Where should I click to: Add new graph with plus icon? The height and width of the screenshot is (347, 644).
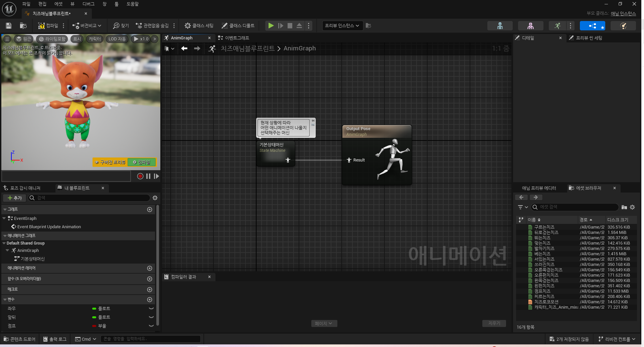pyautogui.click(x=150, y=210)
